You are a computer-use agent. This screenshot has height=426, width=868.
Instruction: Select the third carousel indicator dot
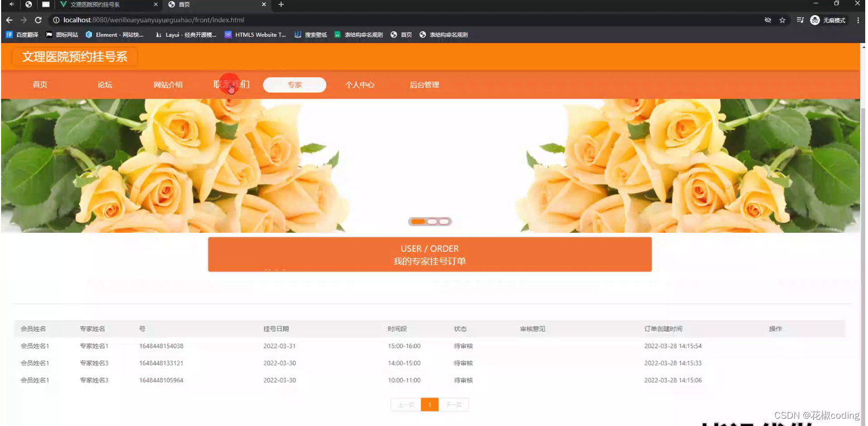(x=444, y=221)
